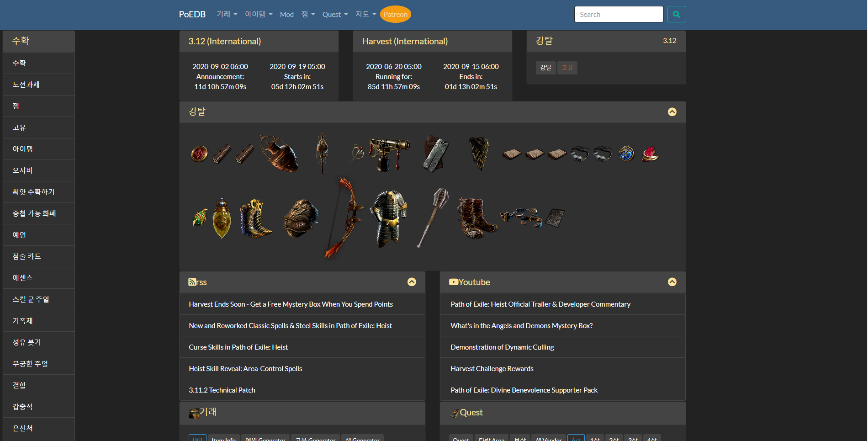Image resolution: width=868 pixels, height=441 pixels.
Task: Click the red ruby ring item
Action: tap(650, 154)
